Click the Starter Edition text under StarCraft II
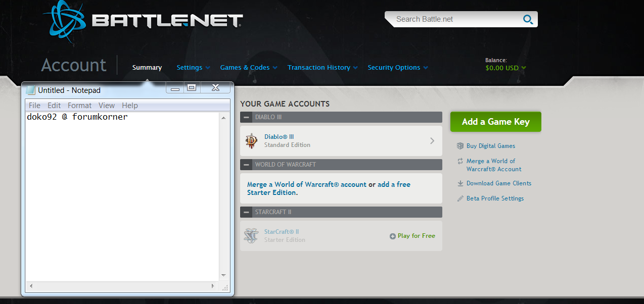Screen dimensions: 644x304 click(285, 240)
